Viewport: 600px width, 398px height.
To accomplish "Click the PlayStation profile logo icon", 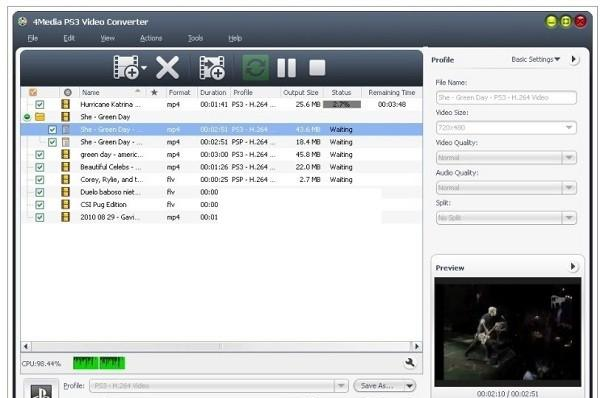I will [x=41, y=390].
